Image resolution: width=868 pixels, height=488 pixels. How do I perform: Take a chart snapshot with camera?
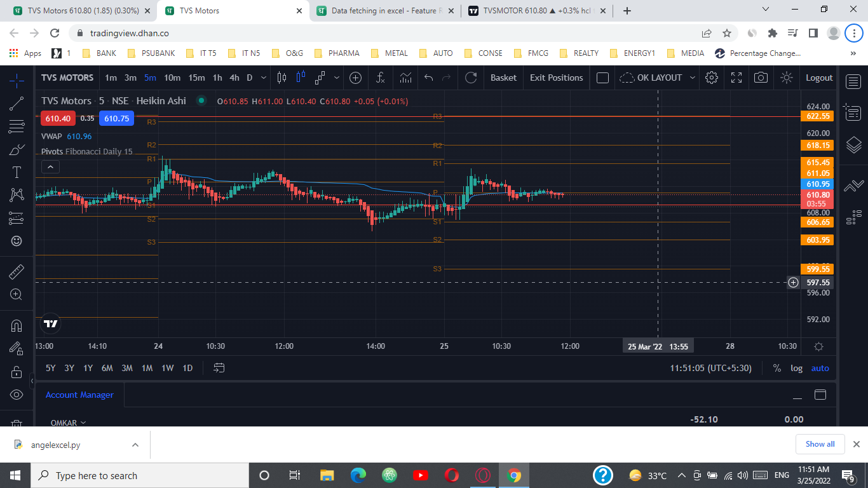(x=761, y=78)
